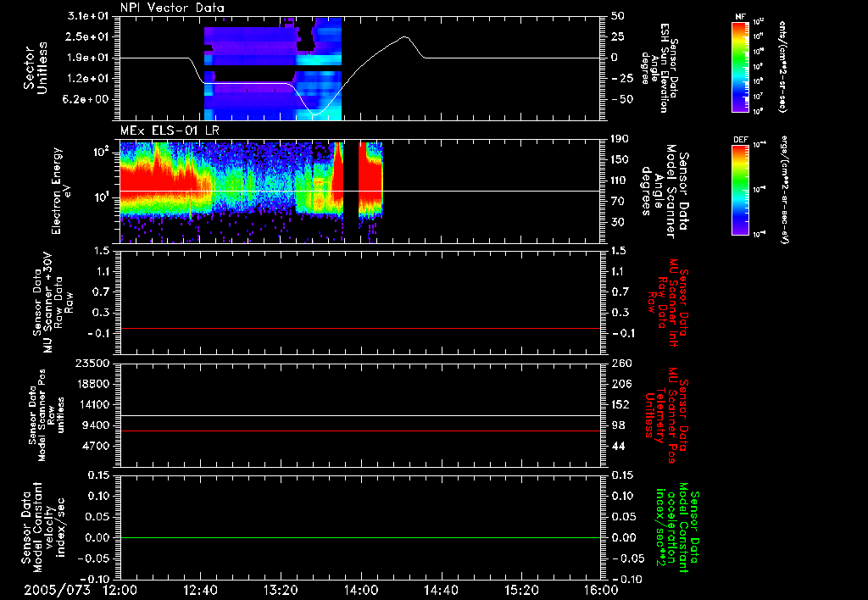Click the "98" telemetry tick label

pos(618,425)
